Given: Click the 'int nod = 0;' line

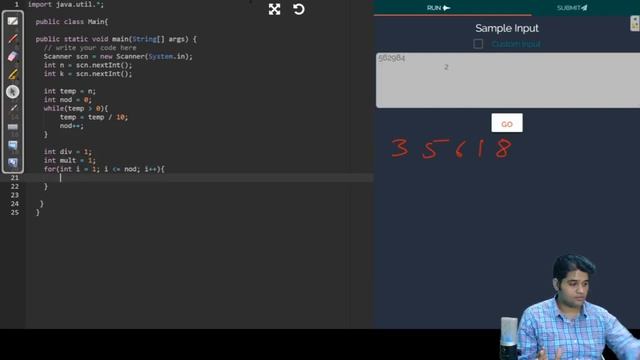Looking at the screenshot, I should click(68, 100).
